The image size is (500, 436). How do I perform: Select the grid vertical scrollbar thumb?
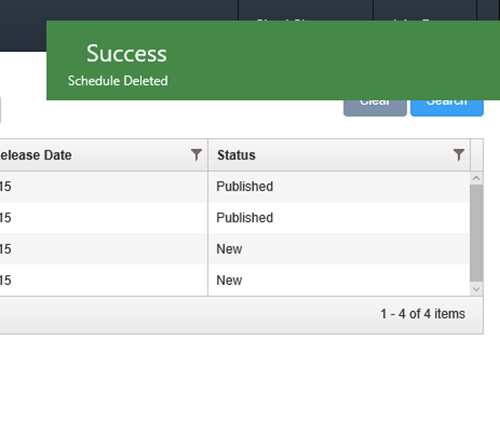tap(476, 233)
